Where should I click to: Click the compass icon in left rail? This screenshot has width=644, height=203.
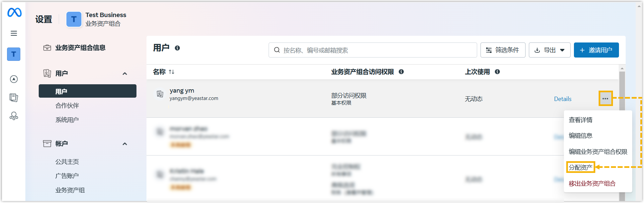tap(14, 79)
